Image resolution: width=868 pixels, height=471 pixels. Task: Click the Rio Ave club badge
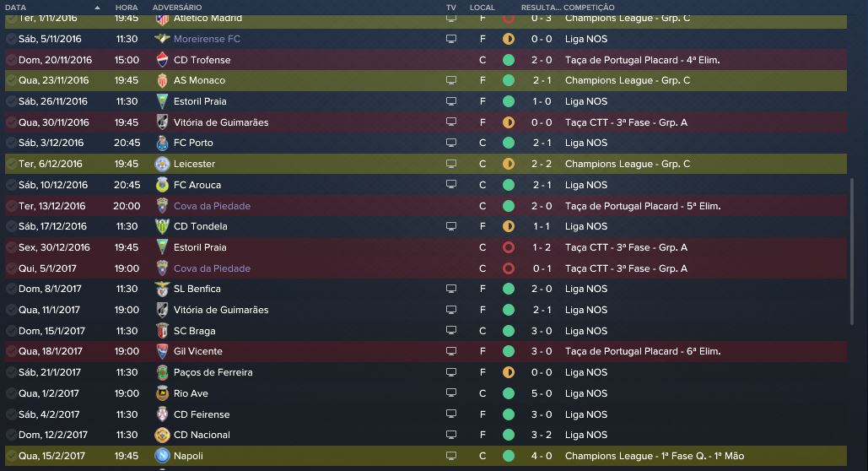click(x=163, y=393)
